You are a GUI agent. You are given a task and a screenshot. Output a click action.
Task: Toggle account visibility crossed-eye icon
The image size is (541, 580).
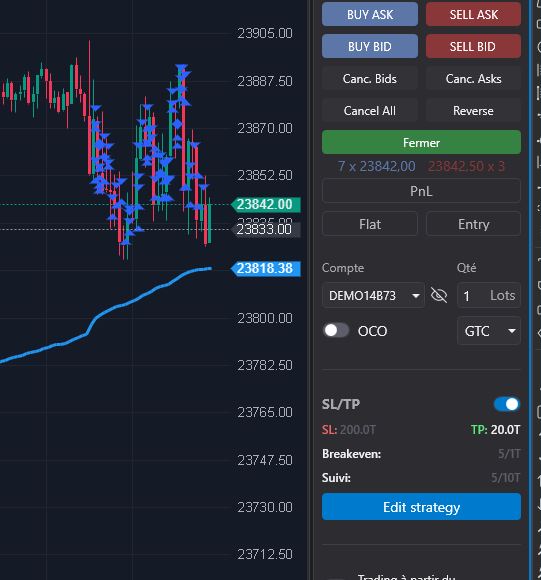point(439,295)
